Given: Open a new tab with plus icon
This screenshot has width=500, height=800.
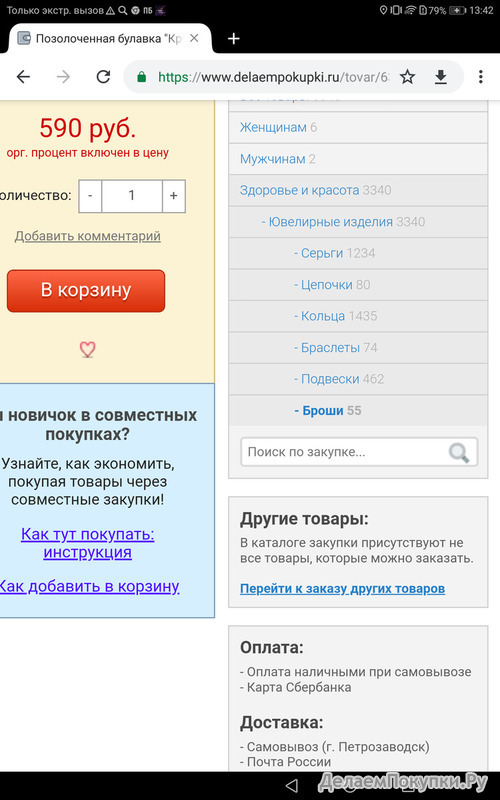Looking at the screenshot, I should (x=234, y=39).
